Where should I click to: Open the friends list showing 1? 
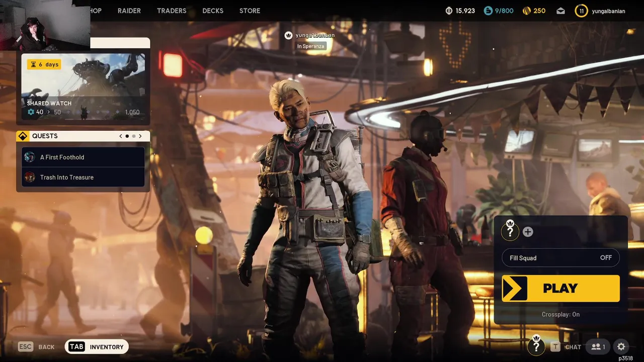pyautogui.click(x=598, y=346)
